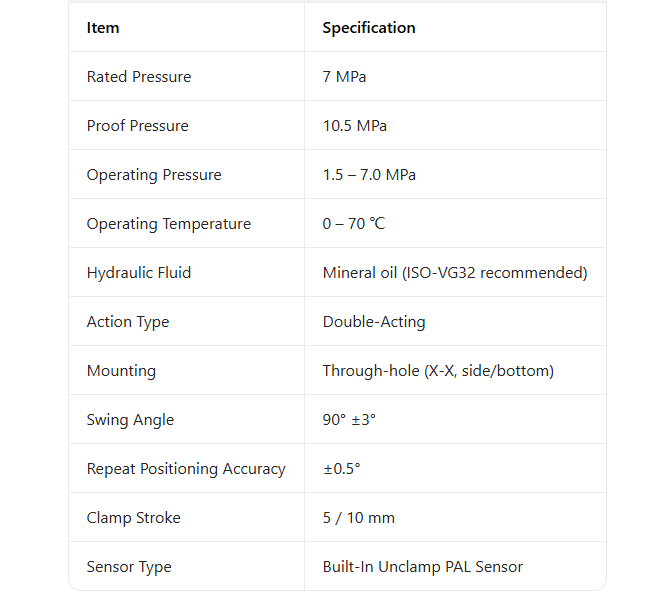This screenshot has width=669, height=596.
Task: Click the "10.5 MPa" value
Action: 354,126
